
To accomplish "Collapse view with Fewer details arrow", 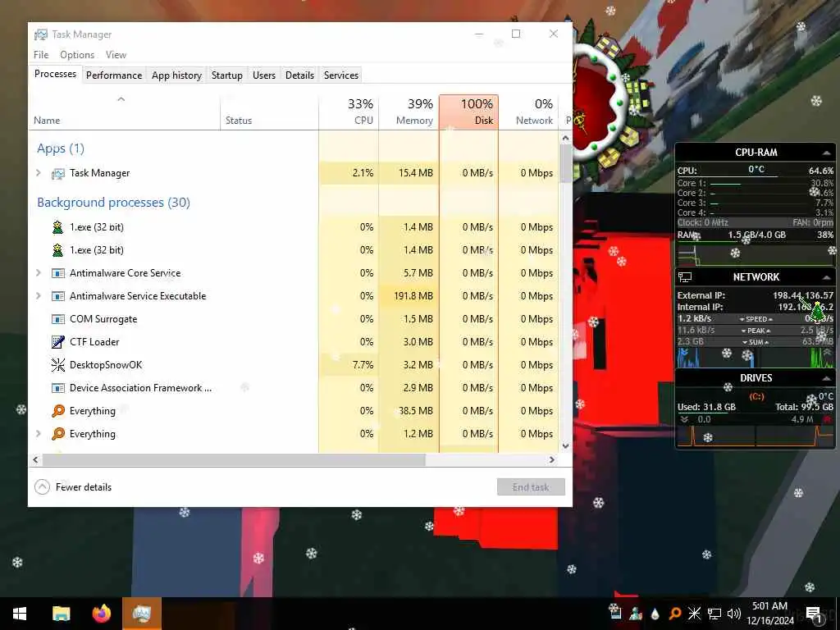I will [43, 487].
